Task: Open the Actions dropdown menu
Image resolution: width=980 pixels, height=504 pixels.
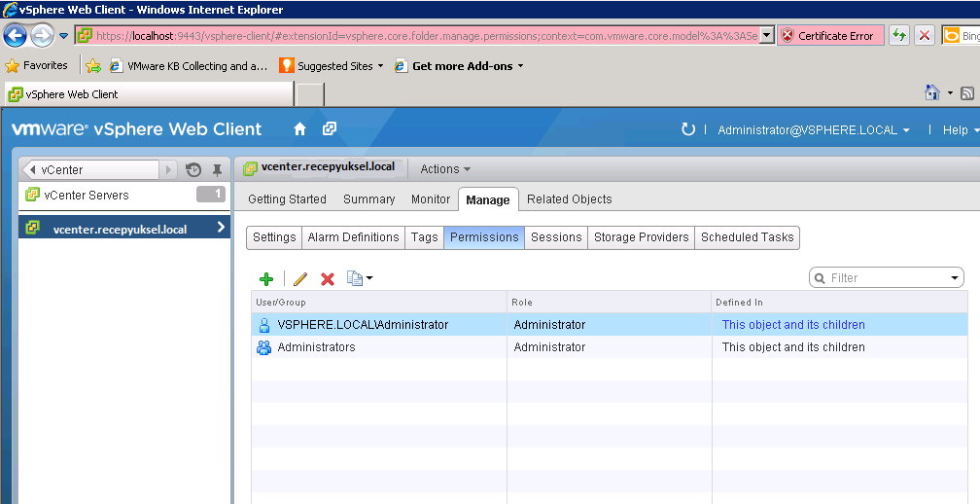Action: pos(445,169)
